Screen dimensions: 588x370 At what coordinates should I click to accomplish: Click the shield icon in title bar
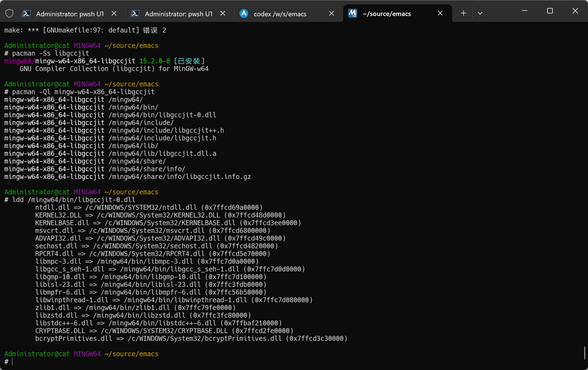pos(9,13)
